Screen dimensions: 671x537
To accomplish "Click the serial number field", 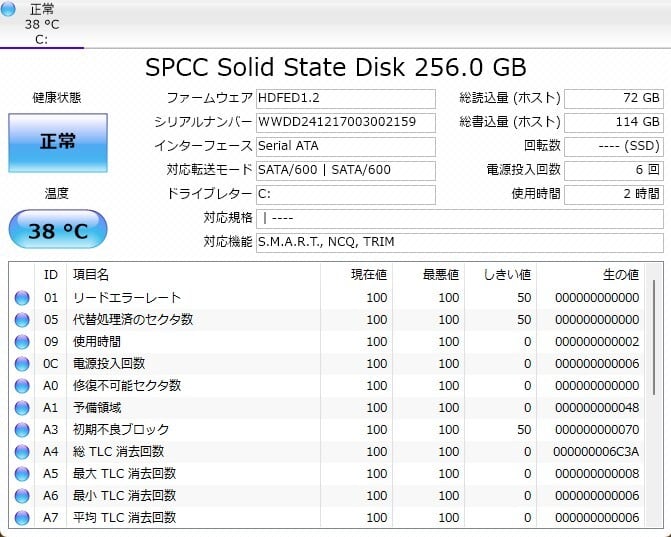I will coord(345,122).
